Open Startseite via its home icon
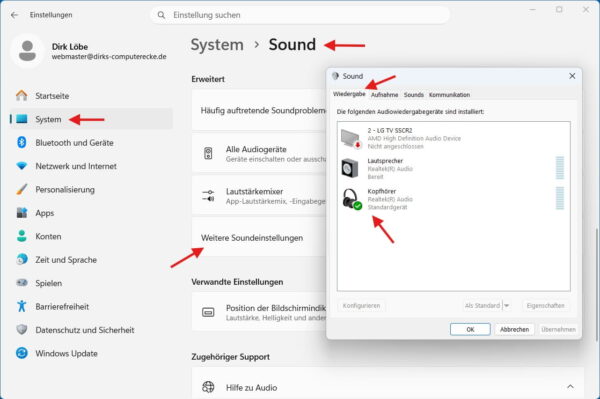 pos(22,96)
